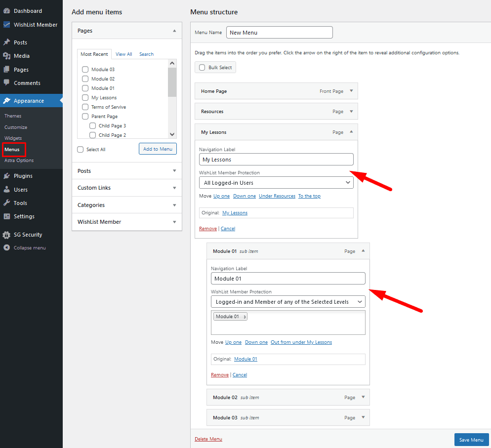
Task: Click Under Resources move link
Action: 277,196
